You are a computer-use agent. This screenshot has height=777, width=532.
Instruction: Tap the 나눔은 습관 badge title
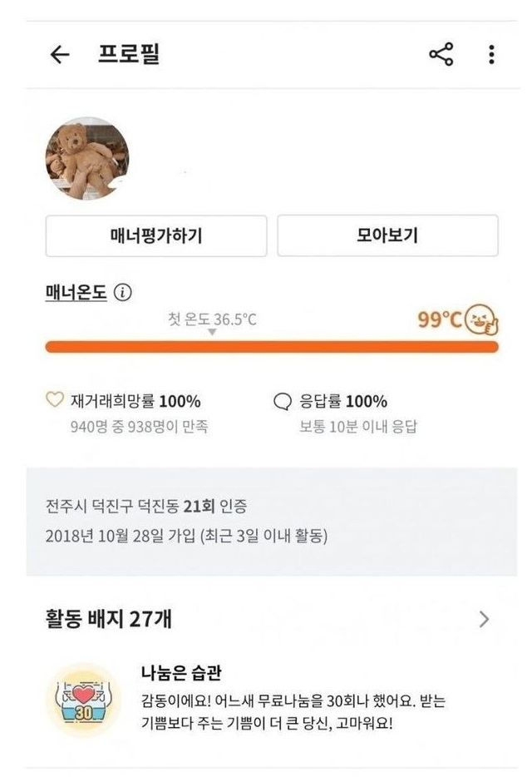point(181,673)
